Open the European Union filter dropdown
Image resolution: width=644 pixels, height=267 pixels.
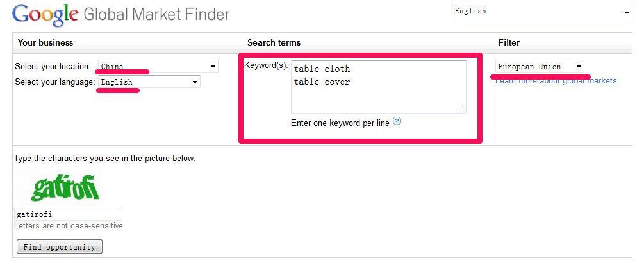[540, 66]
